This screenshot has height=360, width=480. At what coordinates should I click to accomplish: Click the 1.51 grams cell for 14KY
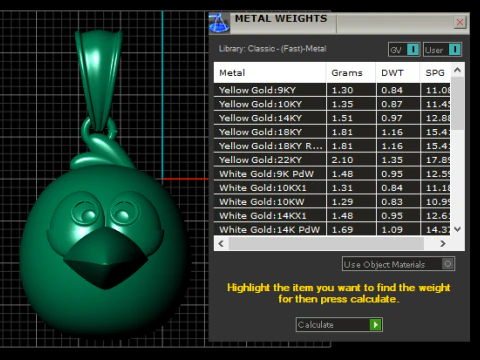(x=351, y=118)
